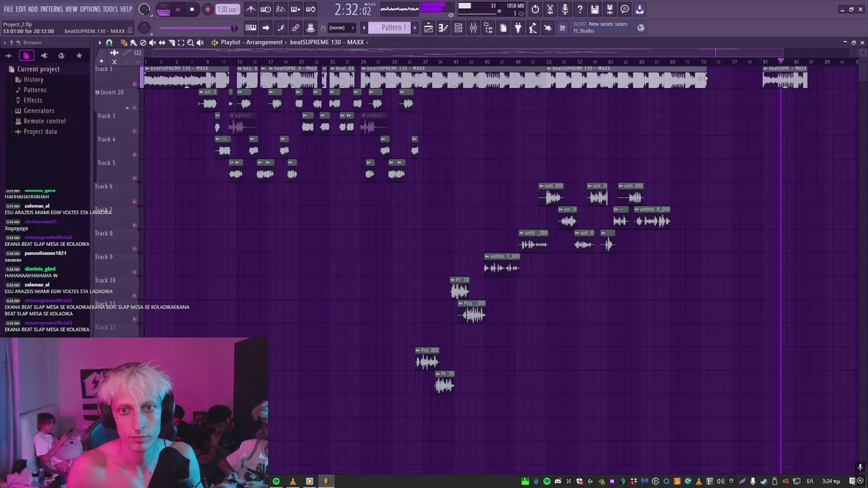Pause playback with the pause button
Viewport: 868px width, 488px height.
[x=178, y=9]
